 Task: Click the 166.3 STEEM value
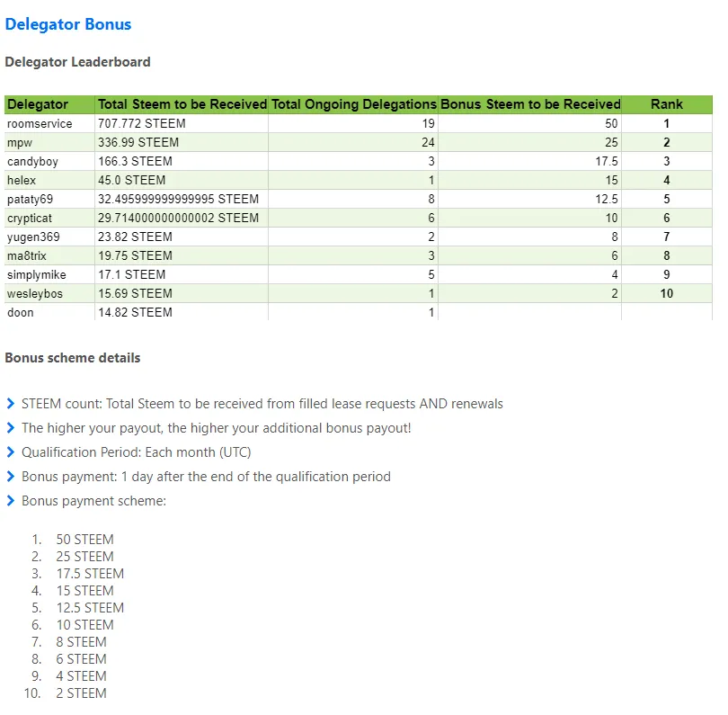(x=135, y=161)
